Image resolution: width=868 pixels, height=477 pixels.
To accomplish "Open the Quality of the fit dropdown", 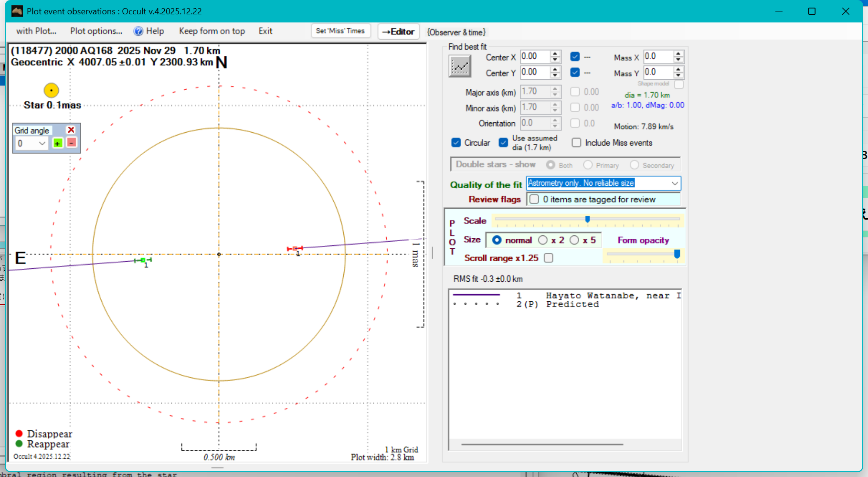I will 674,183.
